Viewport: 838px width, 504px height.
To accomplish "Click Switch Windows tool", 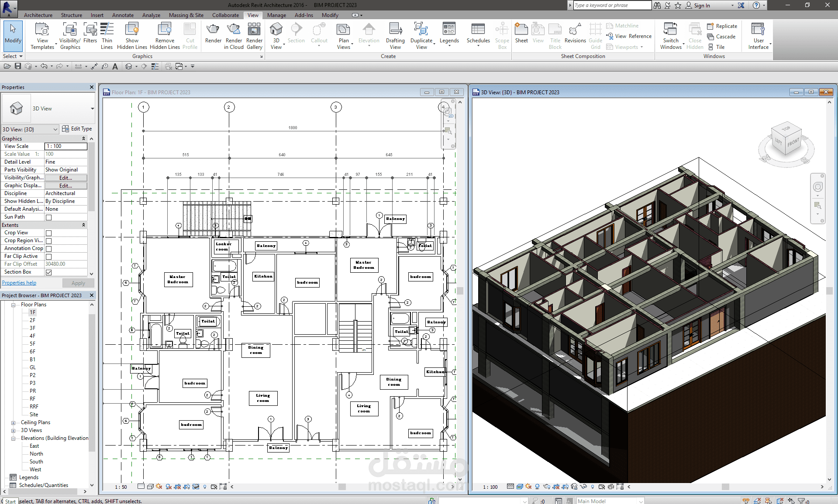I will click(671, 36).
